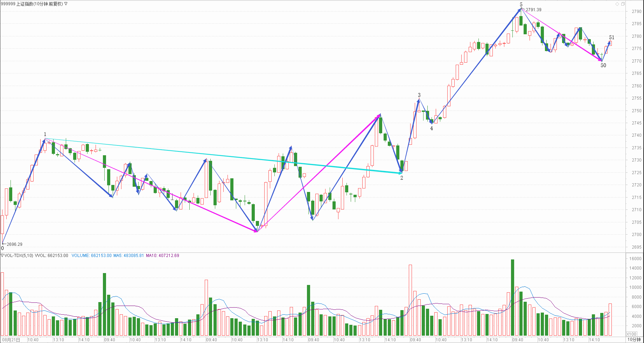Click the 08月21日 date on time axis

(11, 340)
